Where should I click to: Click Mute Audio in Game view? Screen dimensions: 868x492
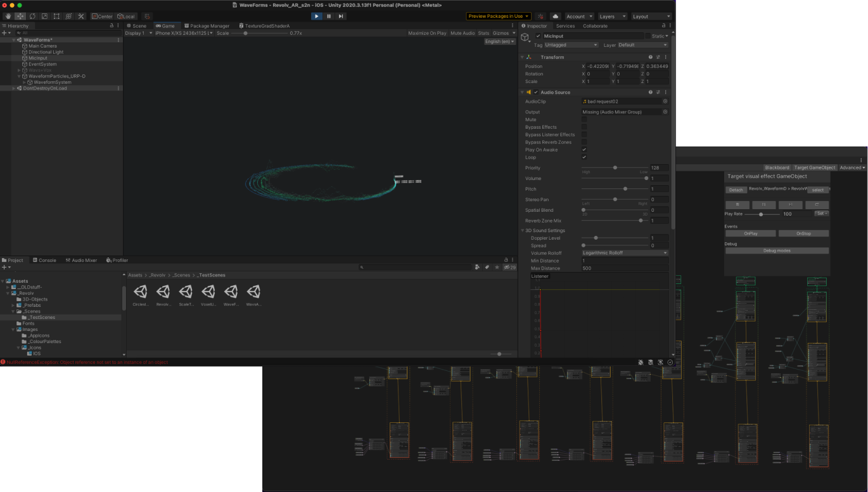[x=463, y=33]
